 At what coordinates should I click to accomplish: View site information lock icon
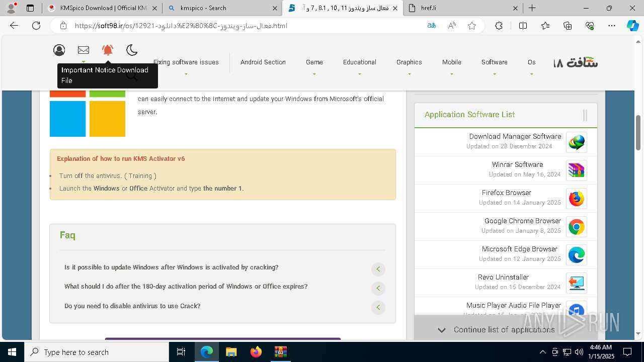tap(63, 26)
